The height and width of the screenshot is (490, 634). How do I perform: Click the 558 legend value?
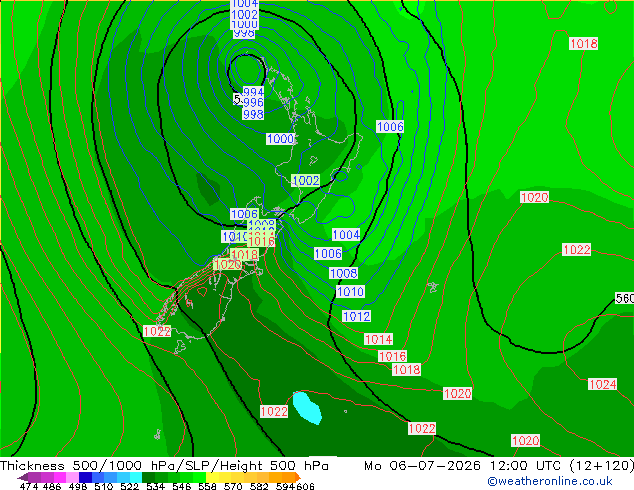207,486
